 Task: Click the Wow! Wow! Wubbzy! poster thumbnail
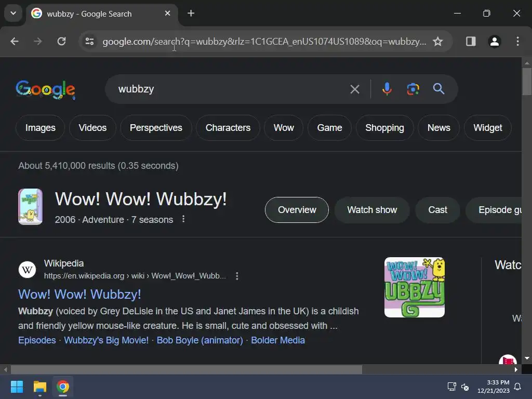point(30,207)
